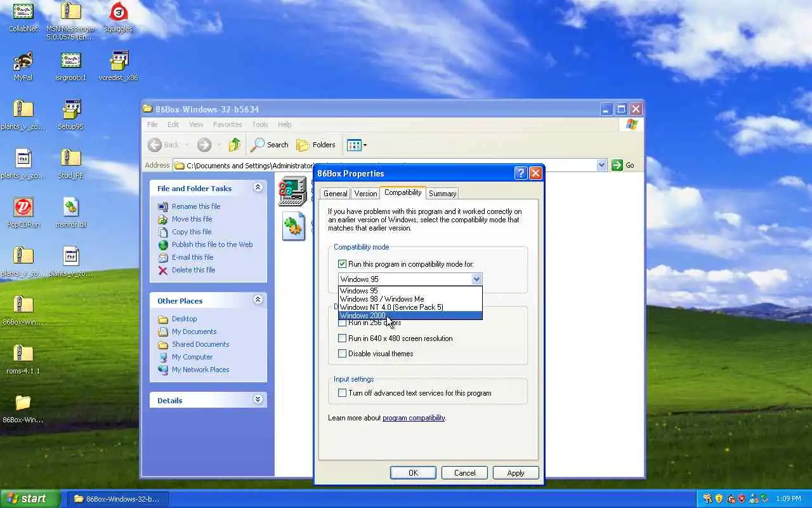Click the Up folder icon in Explorer toolbar
The height and width of the screenshot is (508, 812).
pos(235,145)
